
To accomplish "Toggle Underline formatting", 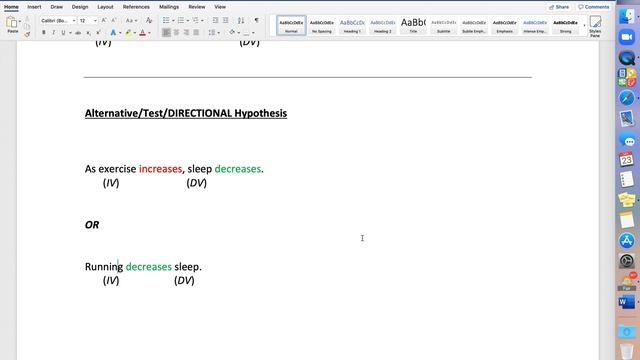I will pyautogui.click(x=63, y=33).
